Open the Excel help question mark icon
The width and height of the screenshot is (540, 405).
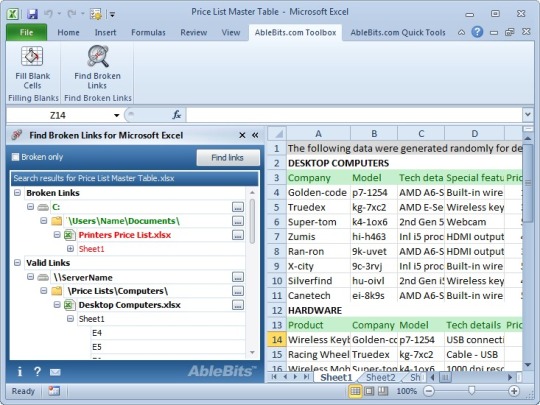[477, 32]
